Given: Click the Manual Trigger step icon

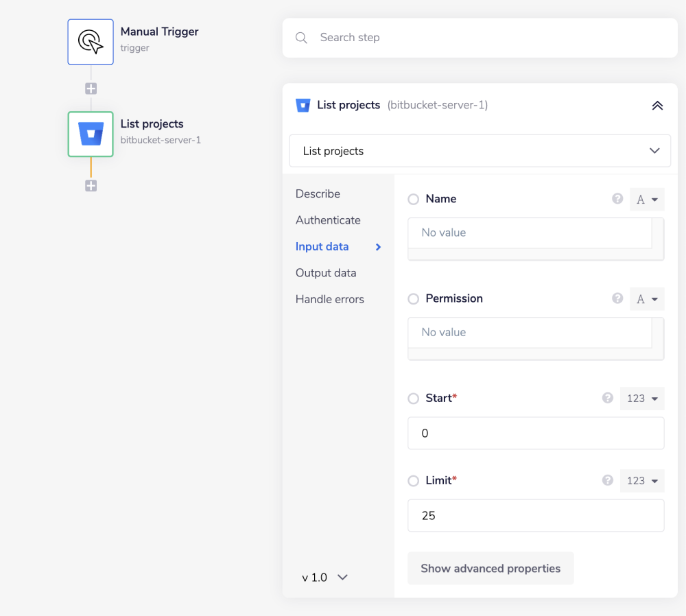Looking at the screenshot, I should (x=90, y=41).
